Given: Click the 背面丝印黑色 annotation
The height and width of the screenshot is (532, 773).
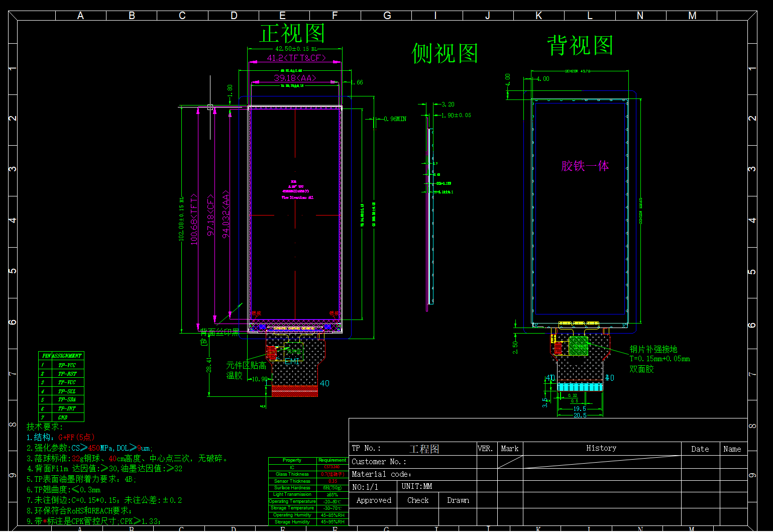Looking at the screenshot, I should [x=220, y=337].
